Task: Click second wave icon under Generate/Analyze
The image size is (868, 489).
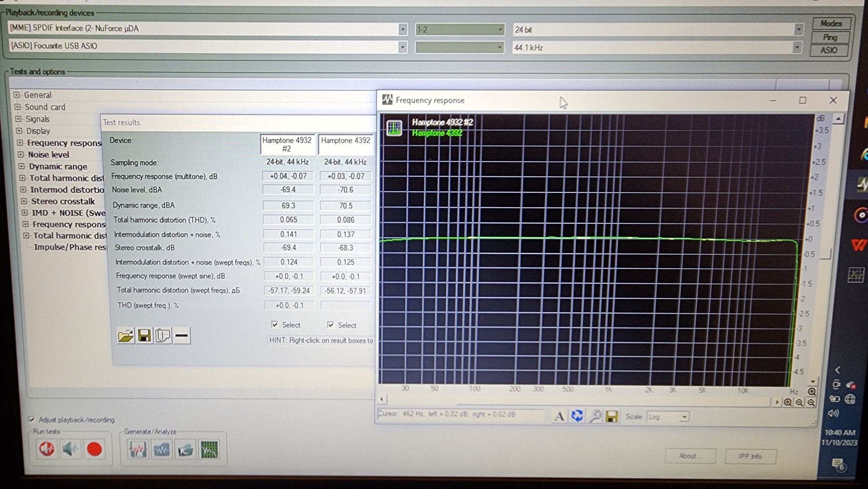Action: (x=161, y=449)
